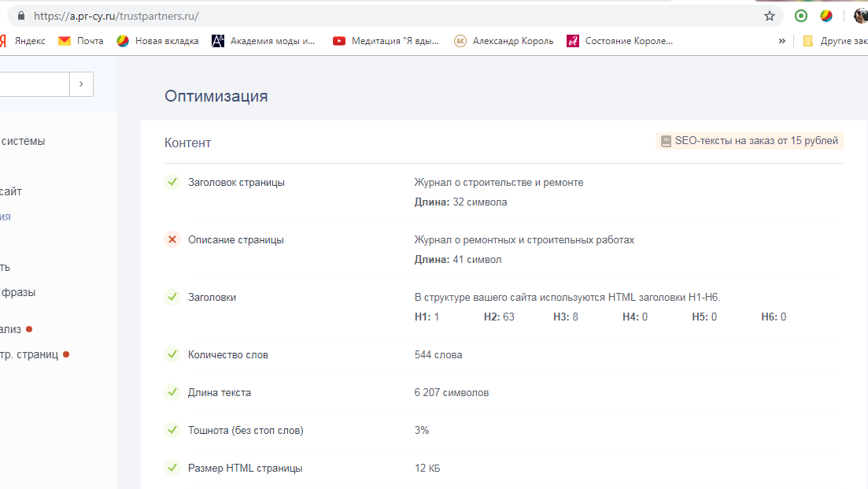This screenshot has height=489, width=868.
Task: Open the YouTube bookmark "Медитация"
Action: click(386, 41)
